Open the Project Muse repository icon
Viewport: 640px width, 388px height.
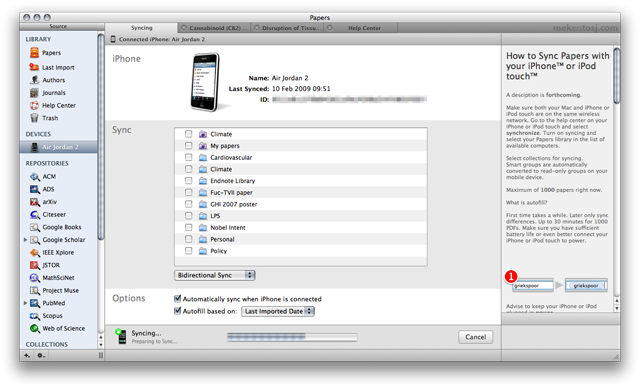pyautogui.click(x=35, y=290)
